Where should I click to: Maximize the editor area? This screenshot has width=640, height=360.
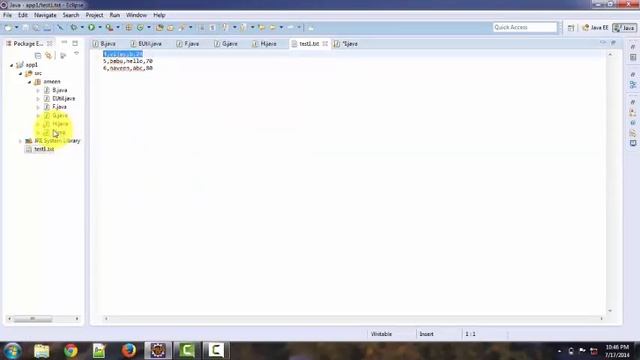[613, 42]
